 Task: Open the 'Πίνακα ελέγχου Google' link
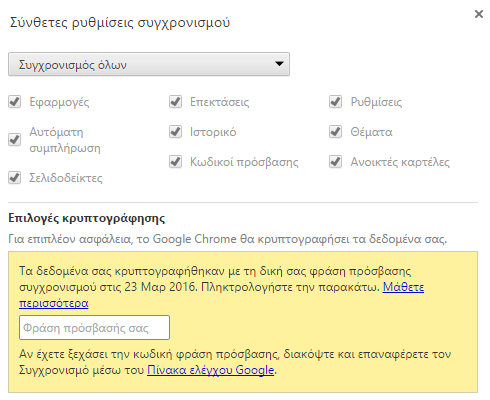pyautogui.click(x=211, y=370)
